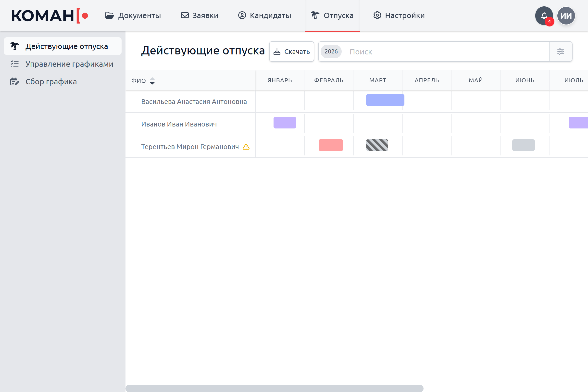
Task: Select Действующие отпуска in the sidebar
Action: pyautogui.click(x=66, y=46)
